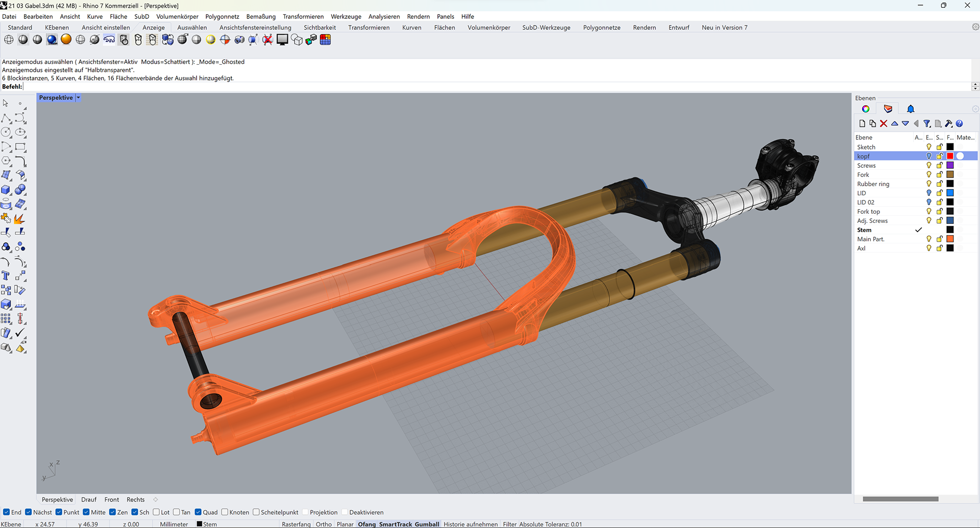
Task: Switch to SubD-Werkzeuge toolbar tab
Action: [546, 28]
